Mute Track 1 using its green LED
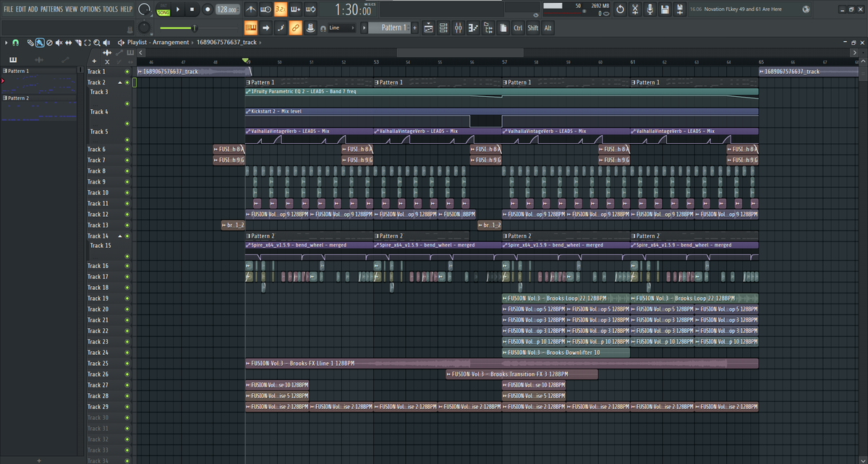 (127, 72)
